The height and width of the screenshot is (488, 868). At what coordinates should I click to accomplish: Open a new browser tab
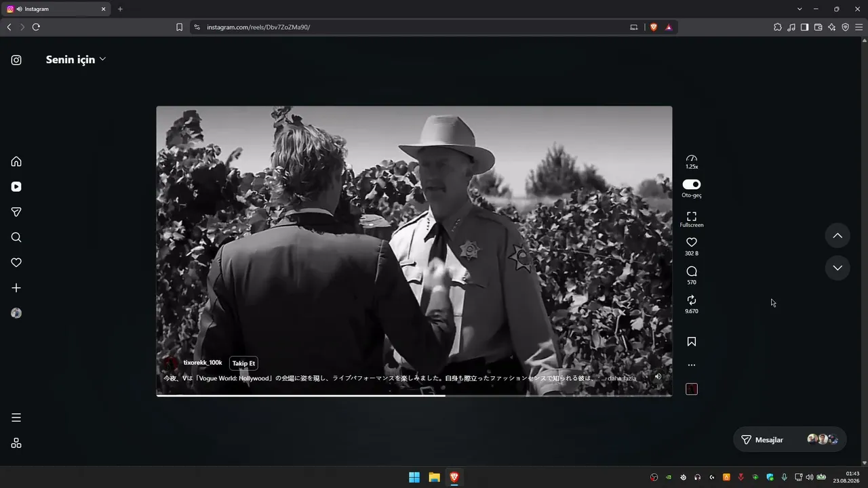coord(120,9)
